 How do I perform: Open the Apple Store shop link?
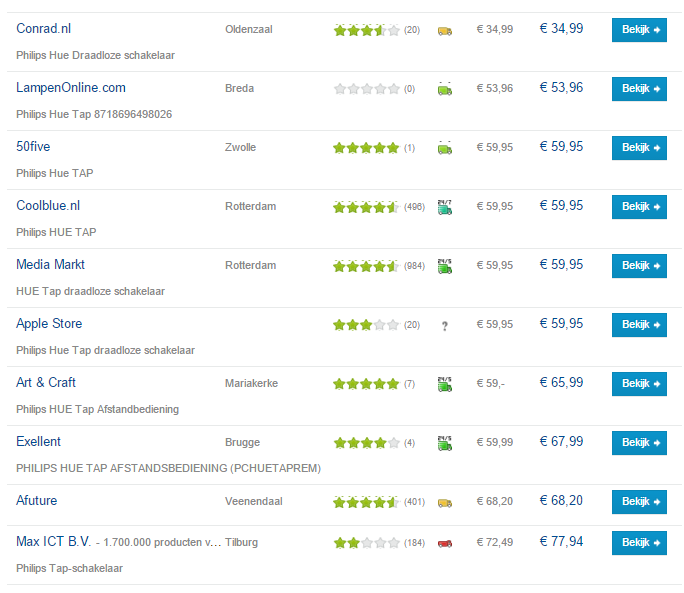pos(49,324)
